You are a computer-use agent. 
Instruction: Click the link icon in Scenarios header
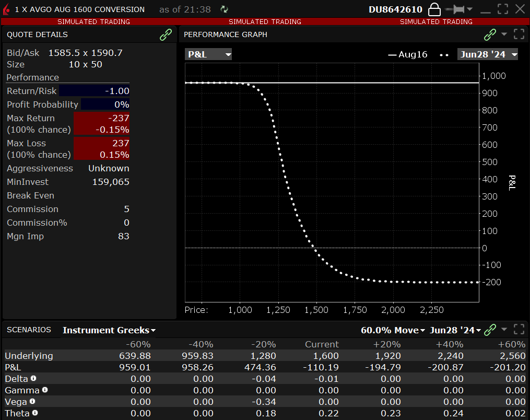[x=490, y=330]
